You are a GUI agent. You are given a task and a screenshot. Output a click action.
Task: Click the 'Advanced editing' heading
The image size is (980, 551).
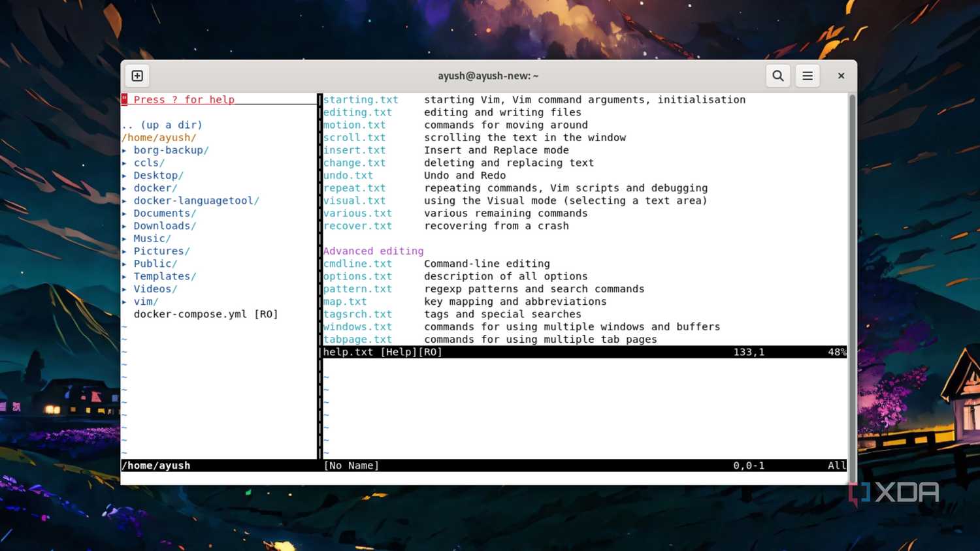point(373,251)
